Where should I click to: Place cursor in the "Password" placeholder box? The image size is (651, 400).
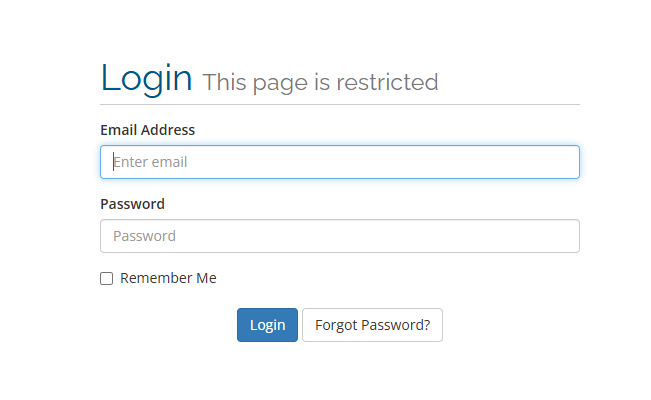pos(145,236)
